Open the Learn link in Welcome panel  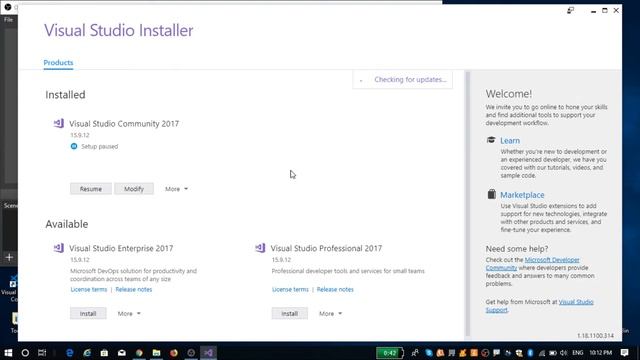pos(510,140)
